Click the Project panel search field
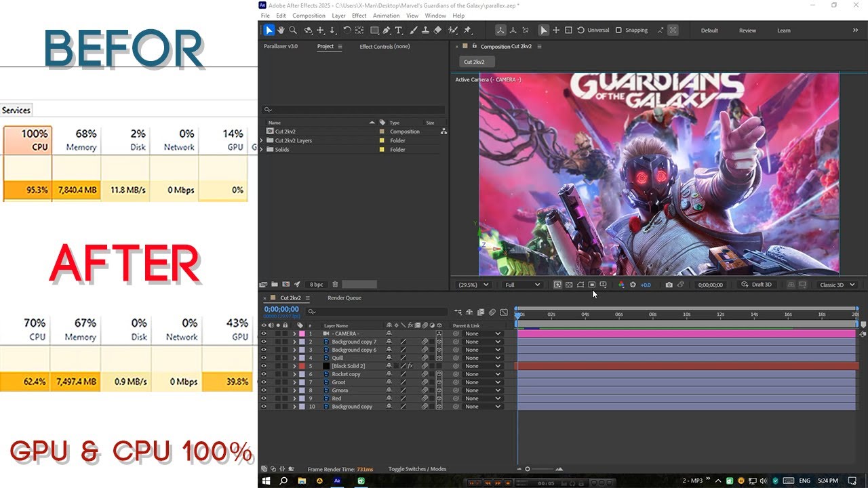 point(353,109)
